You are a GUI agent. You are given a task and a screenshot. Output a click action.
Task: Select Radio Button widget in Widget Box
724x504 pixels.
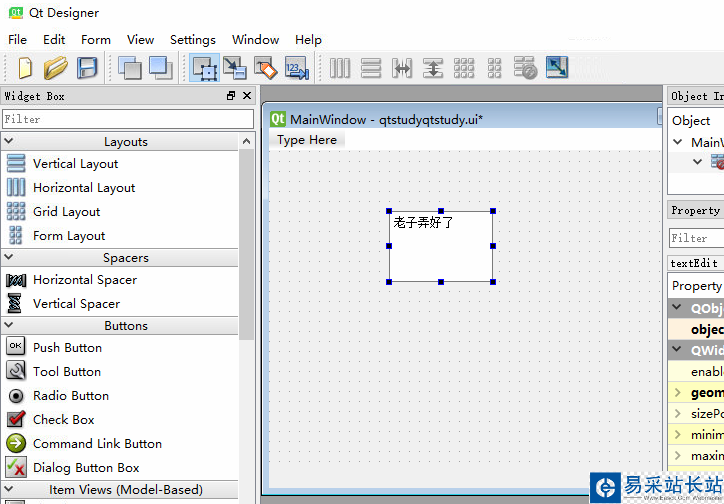tap(71, 396)
